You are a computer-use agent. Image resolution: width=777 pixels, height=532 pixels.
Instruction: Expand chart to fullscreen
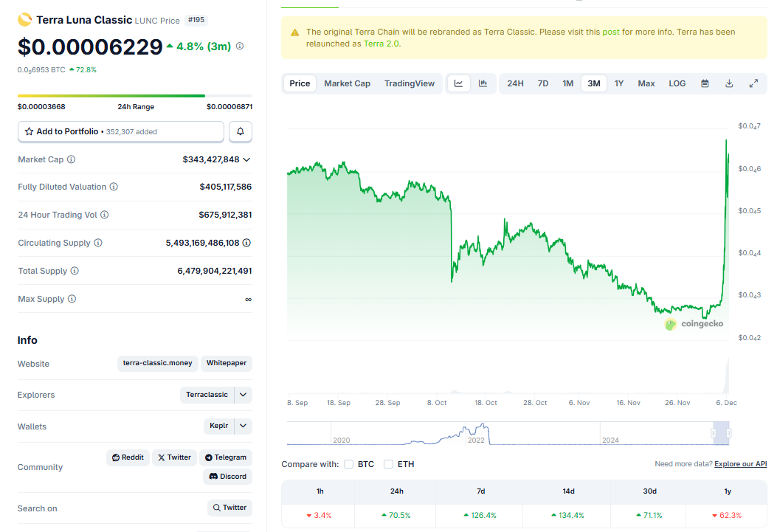(753, 83)
